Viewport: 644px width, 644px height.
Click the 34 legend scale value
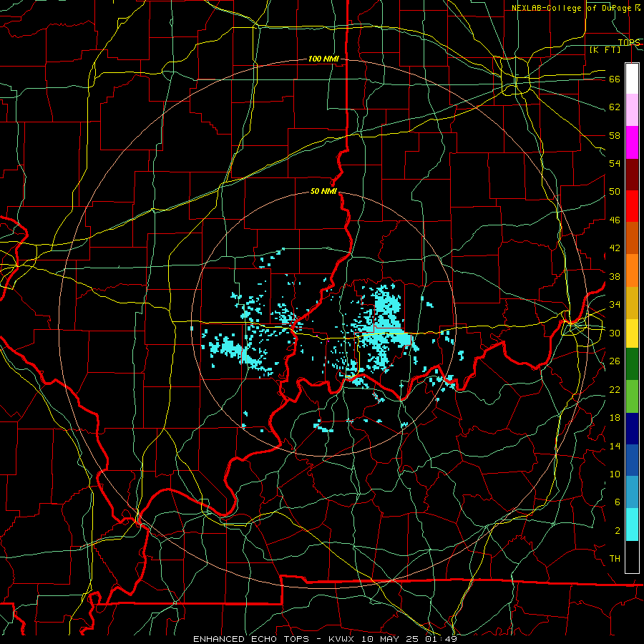[x=615, y=304]
